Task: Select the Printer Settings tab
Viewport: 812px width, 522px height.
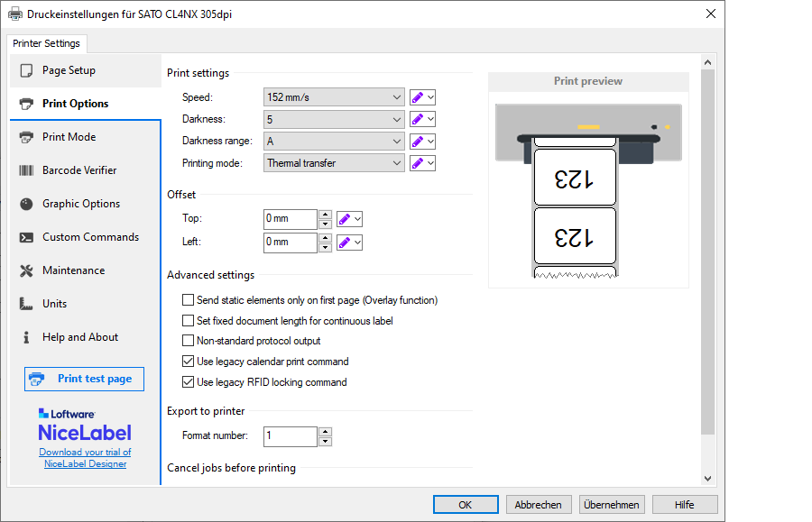Action: point(47,43)
